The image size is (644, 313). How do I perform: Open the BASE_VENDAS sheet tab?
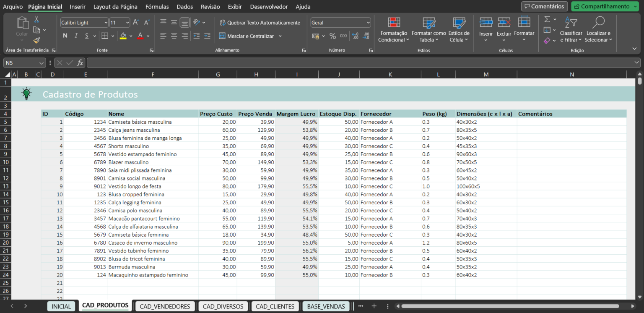[x=326, y=306]
